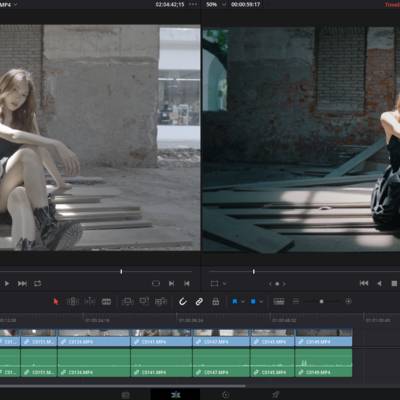
Task: Activate Dynamic Trim Mode tool
Action: 90,301
